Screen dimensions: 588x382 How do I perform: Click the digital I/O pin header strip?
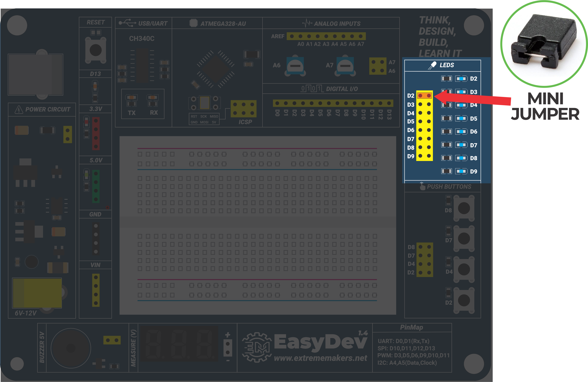tap(333, 103)
